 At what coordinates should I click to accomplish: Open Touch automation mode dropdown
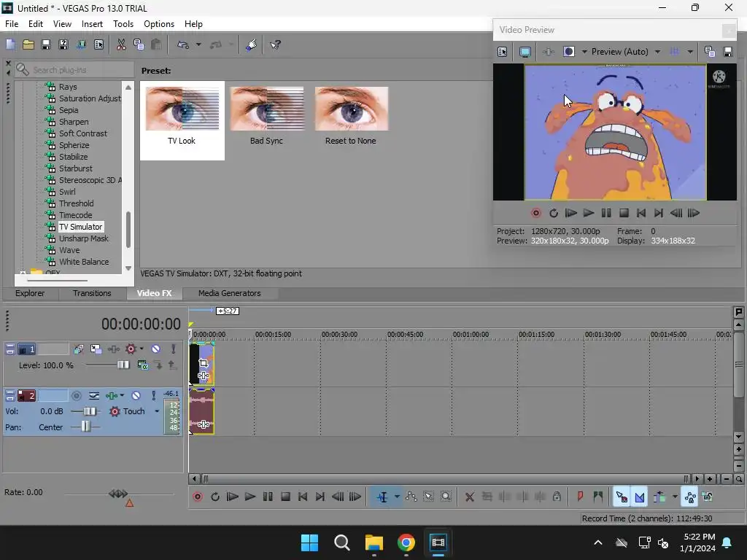point(157,411)
